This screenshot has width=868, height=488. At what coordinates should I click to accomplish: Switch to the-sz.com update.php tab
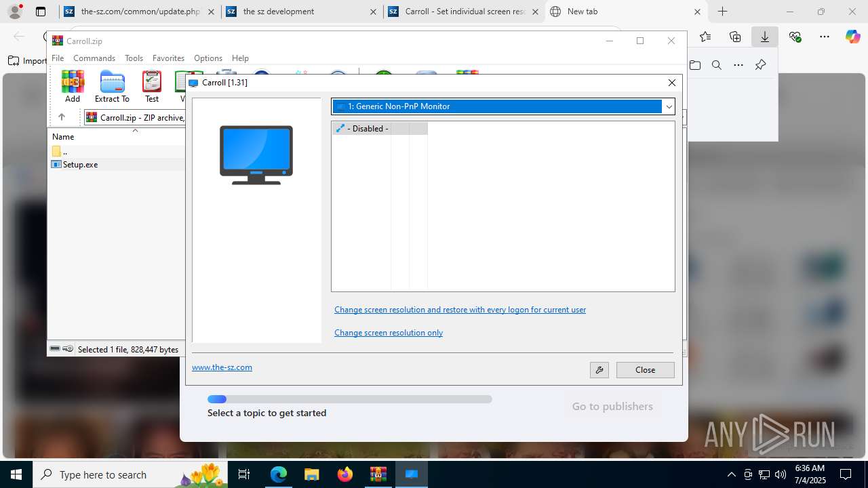point(140,12)
